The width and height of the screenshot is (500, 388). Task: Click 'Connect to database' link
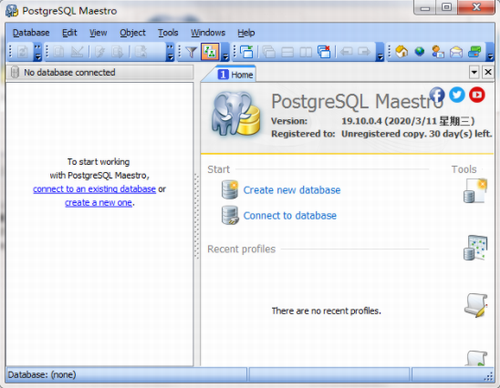(x=290, y=216)
